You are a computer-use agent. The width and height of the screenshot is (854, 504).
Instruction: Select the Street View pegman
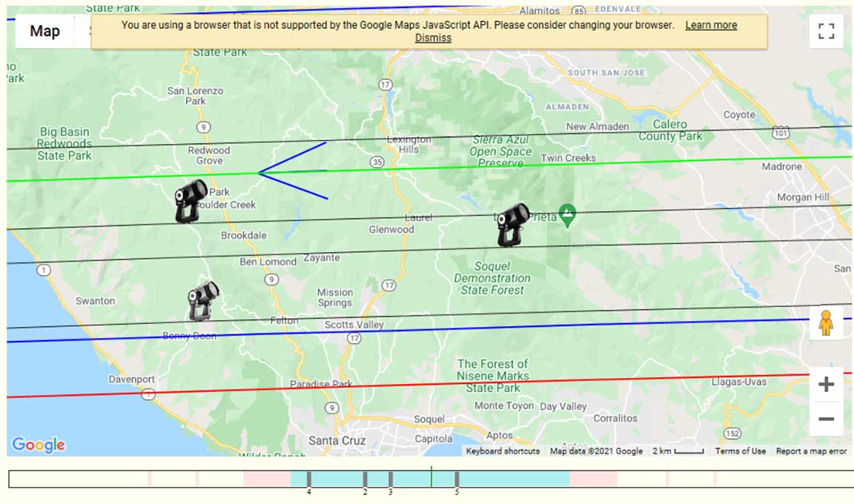click(x=826, y=322)
